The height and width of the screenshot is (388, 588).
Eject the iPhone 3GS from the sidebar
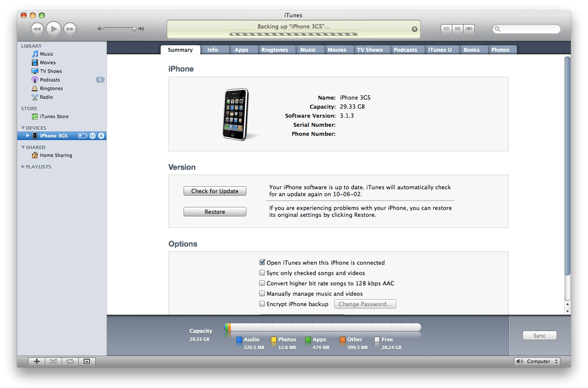coord(101,135)
